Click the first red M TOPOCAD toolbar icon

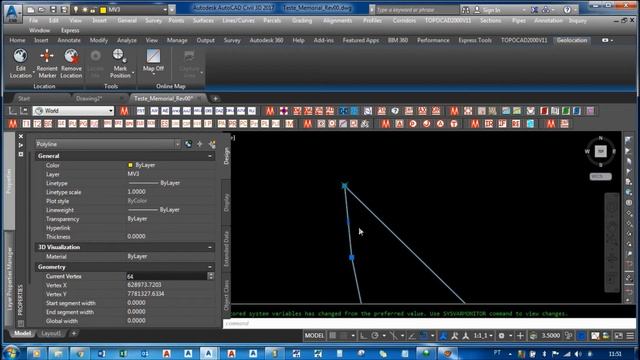pos(124,111)
